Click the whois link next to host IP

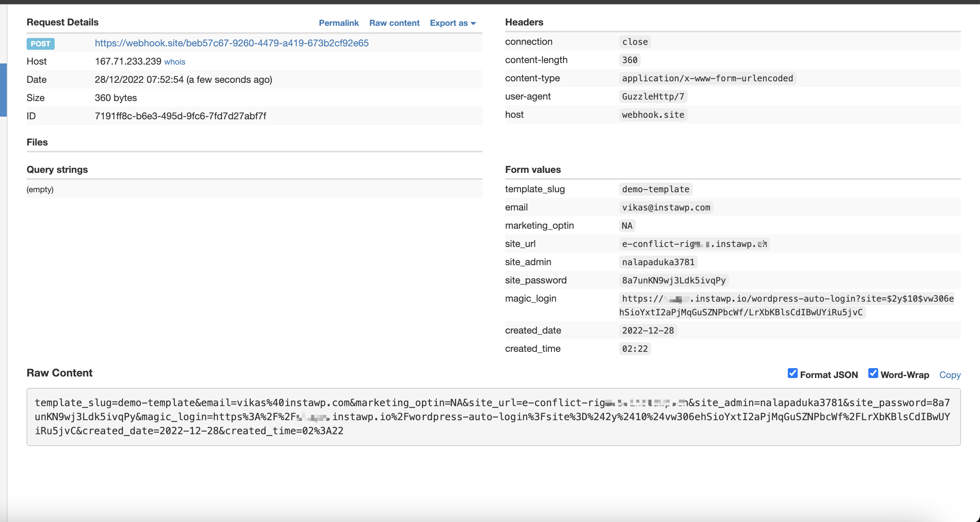click(x=175, y=62)
